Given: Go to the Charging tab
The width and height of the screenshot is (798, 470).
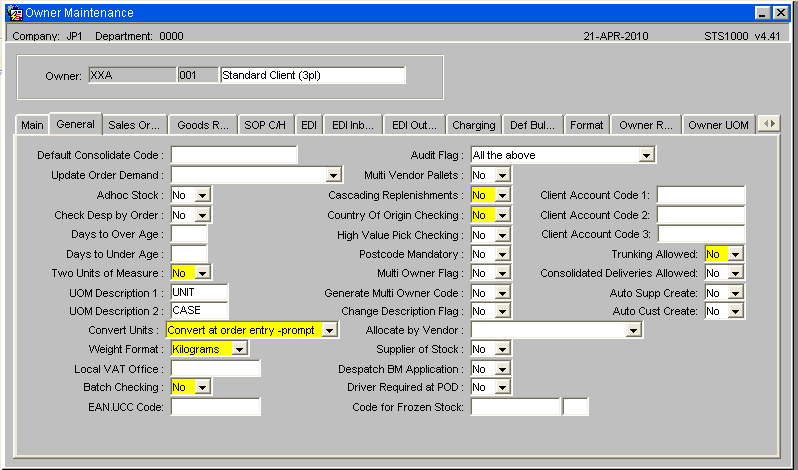Looking at the screenshot, I should pyautogui.click(x=474, y=125).
